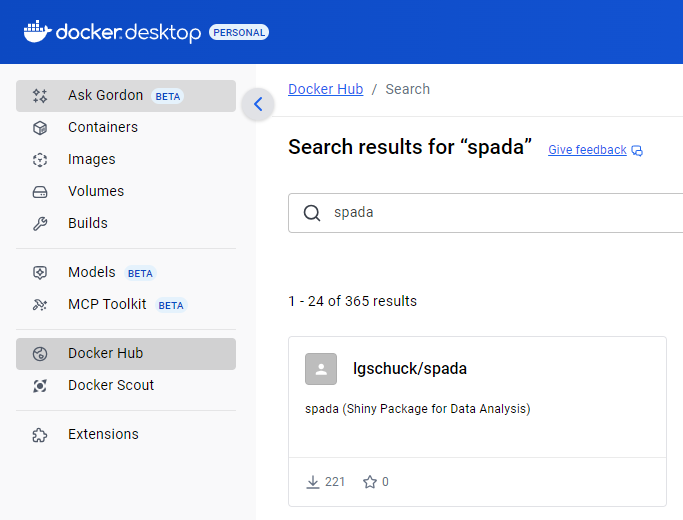Click the lgschuck/spada avatar thumbnail
Screen dimensions: 683x520
[321, 369]
